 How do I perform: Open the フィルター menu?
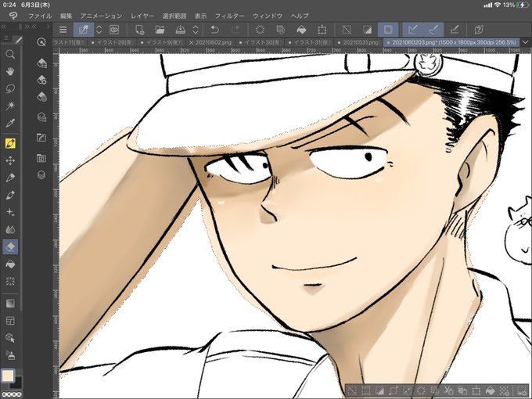click(229, 16)
